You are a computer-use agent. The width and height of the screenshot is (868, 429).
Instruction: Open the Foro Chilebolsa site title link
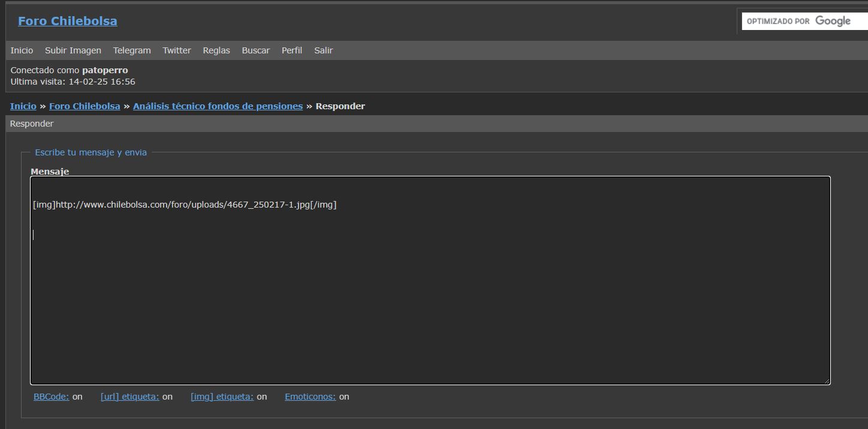click(x=68, y=21)
